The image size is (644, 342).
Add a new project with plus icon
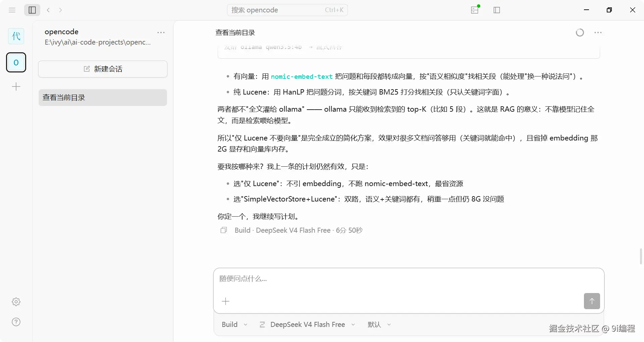[x=16, y=87]
